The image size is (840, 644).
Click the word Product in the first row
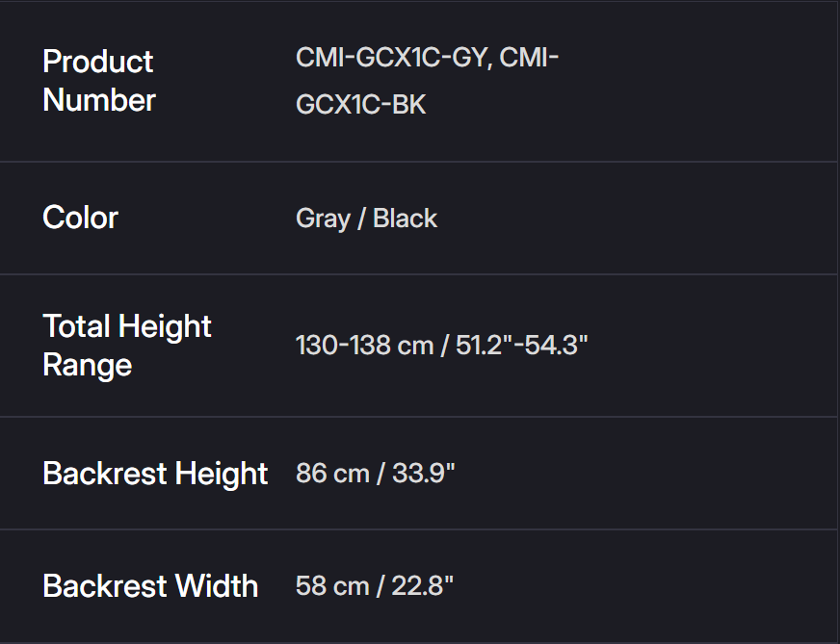[x=98, y=62]
